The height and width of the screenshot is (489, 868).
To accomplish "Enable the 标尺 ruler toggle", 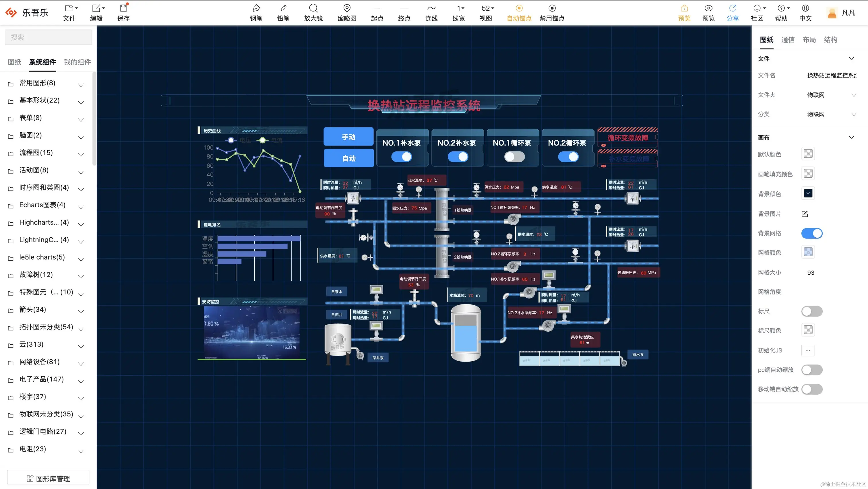I will [x=811, y=311].
